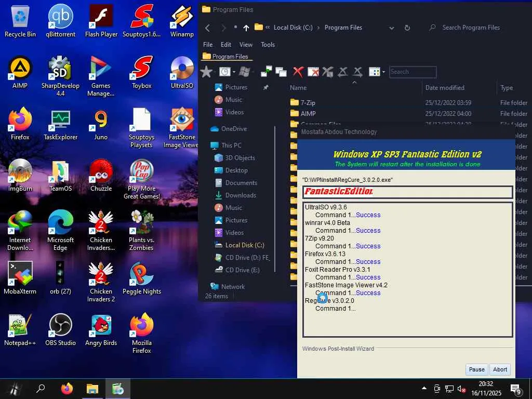Image resolution: width=532 pixels, height=399 pixels.
Task: Open the view layout dropdown arrow in toolbar
Action: (384, 72)
